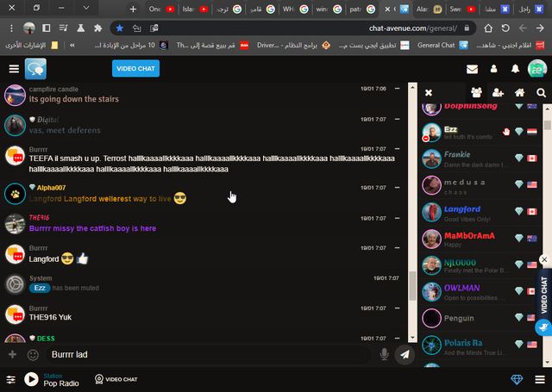Click chat scrollbar up arrow

pyautogui.click(x=412, y=87)
